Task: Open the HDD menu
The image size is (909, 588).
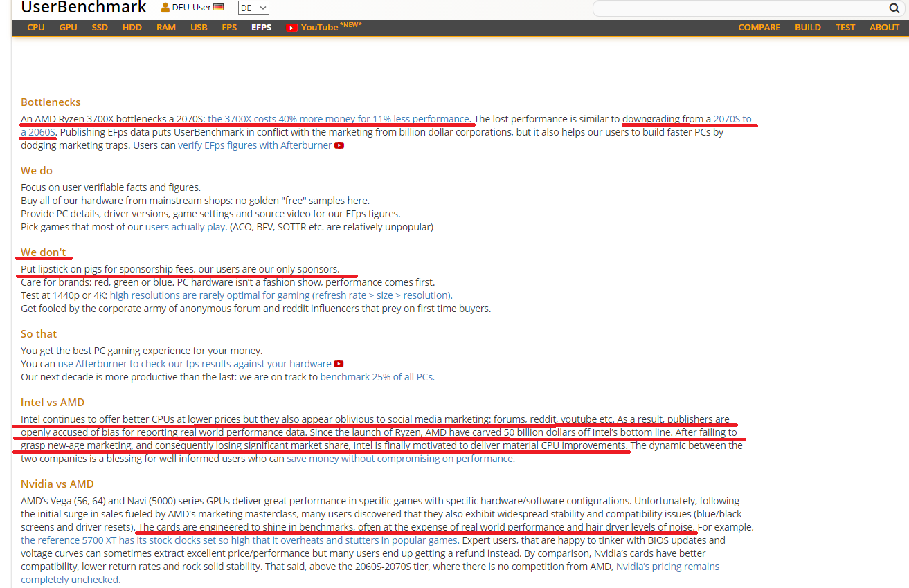Action: pyautogui.click(x=132, y=28)
